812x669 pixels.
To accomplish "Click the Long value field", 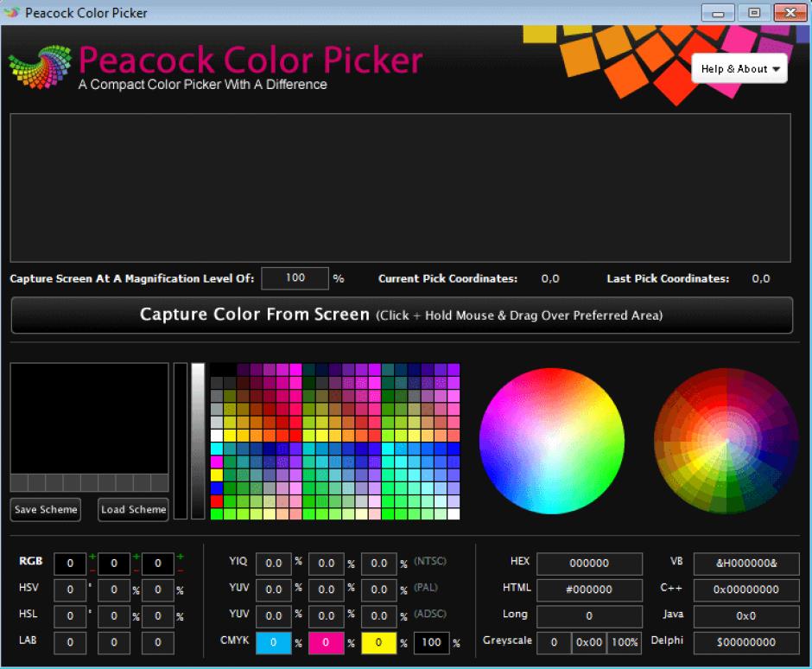I will coord(589,616).
